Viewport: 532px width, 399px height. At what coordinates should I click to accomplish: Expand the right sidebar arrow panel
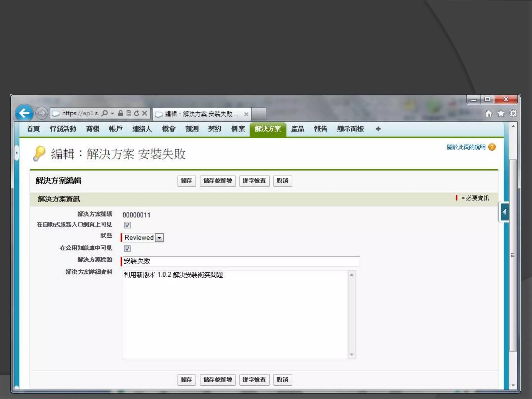coord(504,212)
